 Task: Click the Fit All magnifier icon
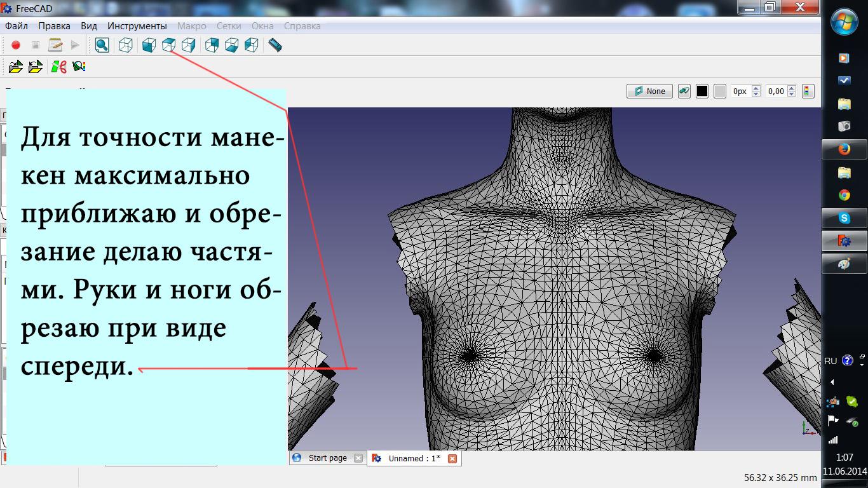[102, 45]
